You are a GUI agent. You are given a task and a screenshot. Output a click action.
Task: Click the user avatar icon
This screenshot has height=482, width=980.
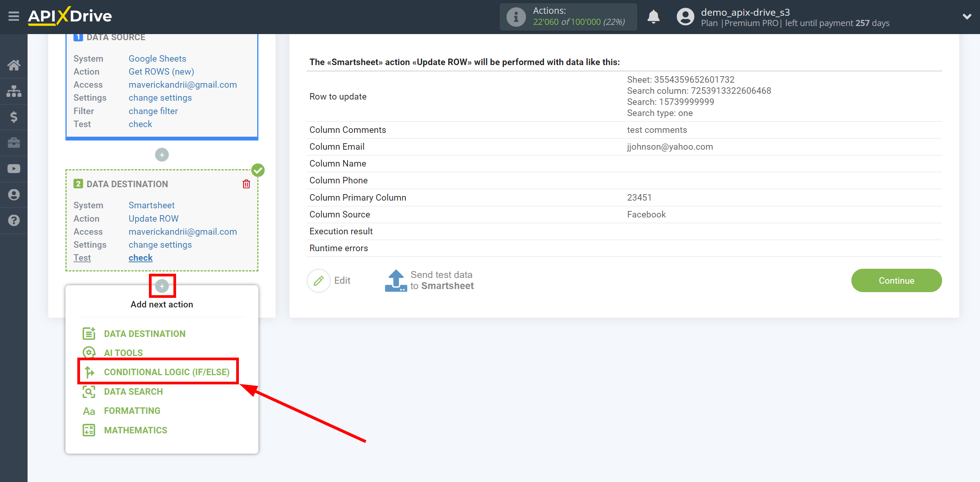click(685, 17)
